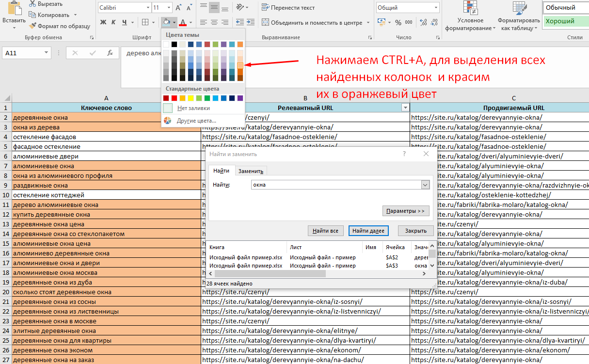Image resolution: width=589 pixels, height=364 pixels.
Task: Open the number format Общий dropdown
Action: click(436, 8)
